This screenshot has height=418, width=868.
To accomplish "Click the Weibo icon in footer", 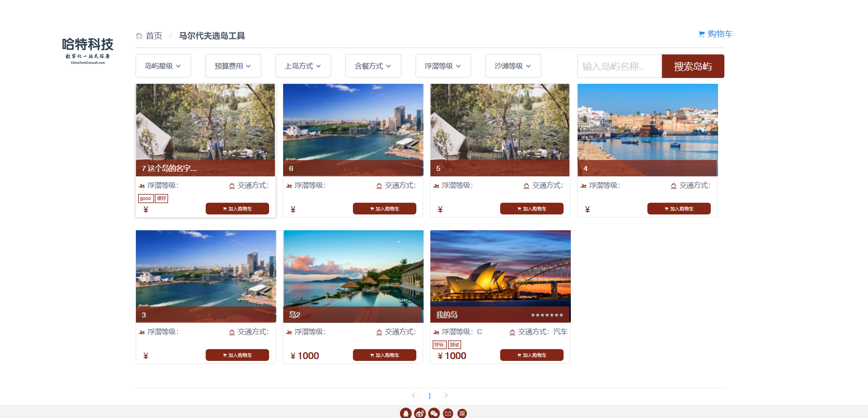I will coord(420,413).
